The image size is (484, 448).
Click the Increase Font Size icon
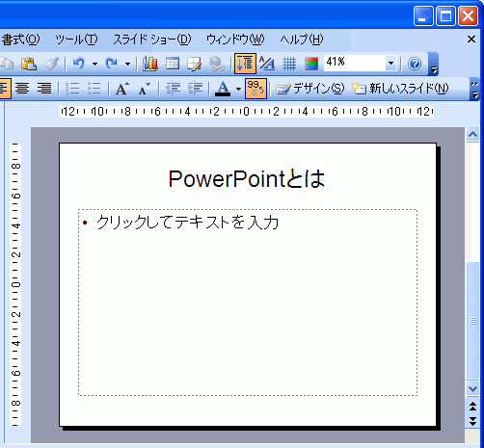click(122, 89)
